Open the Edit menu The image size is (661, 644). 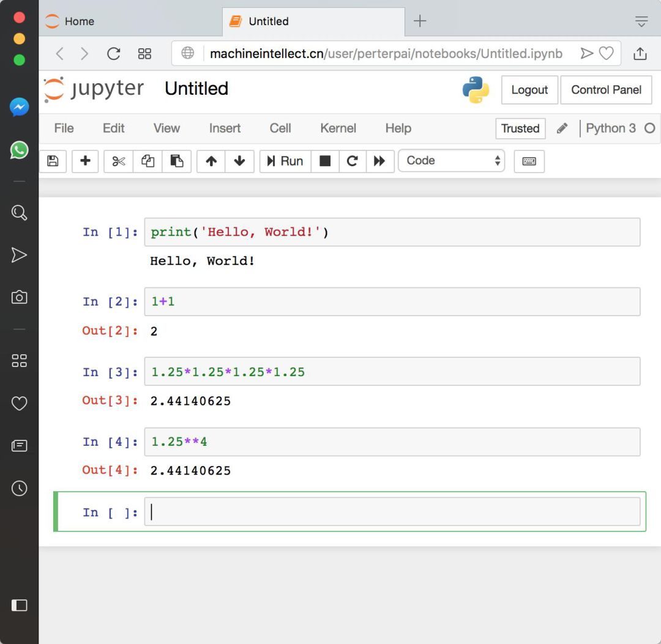[113, 128]
